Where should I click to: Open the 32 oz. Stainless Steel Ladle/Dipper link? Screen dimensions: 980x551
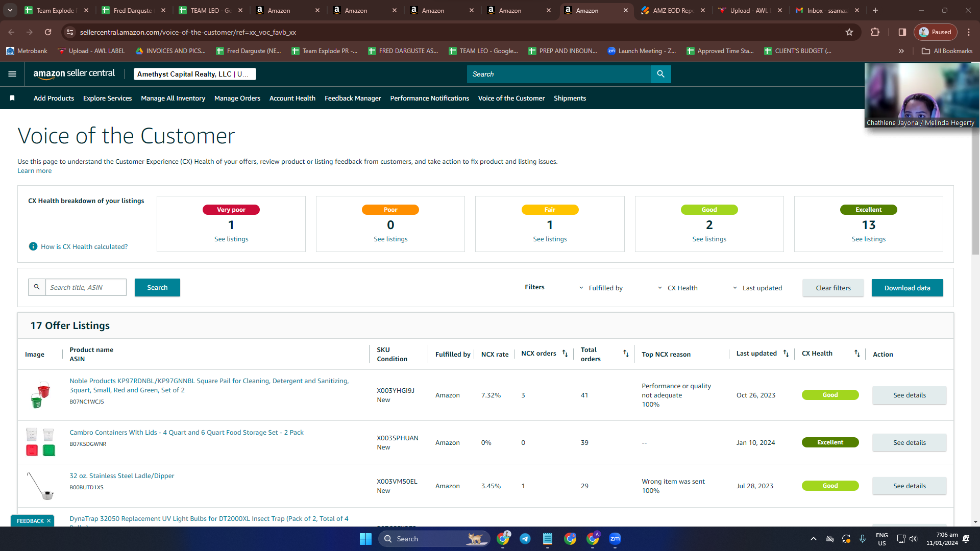[122, 475]
